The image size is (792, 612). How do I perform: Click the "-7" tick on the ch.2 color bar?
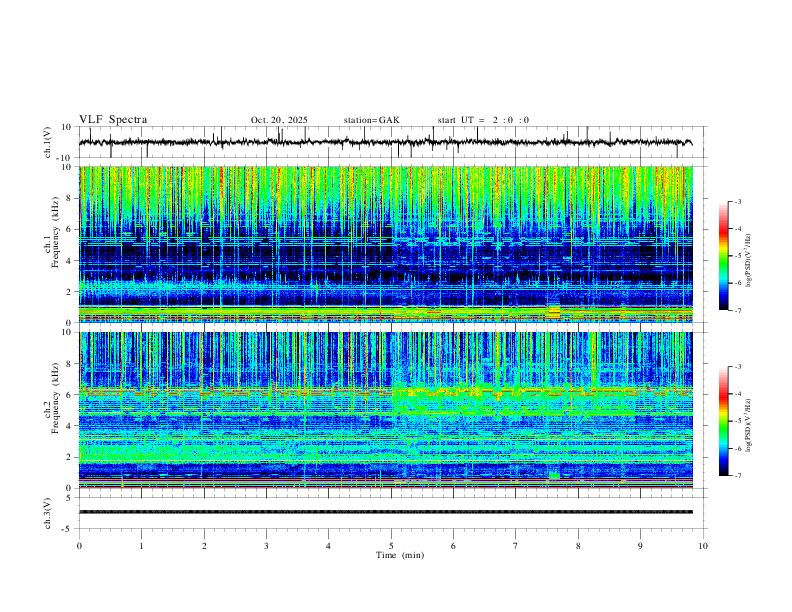pyautogui.click(x=737, y=476)
